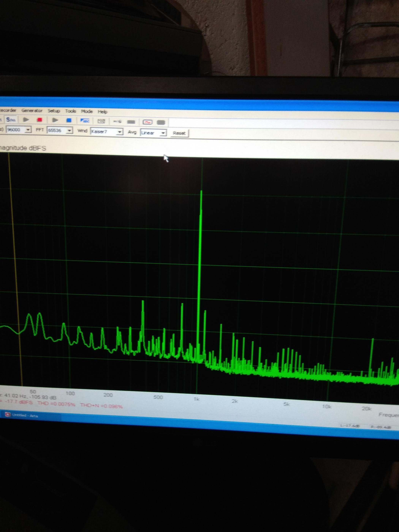
Task: Click the 500 frequency axis label
Action: (158, 397)
